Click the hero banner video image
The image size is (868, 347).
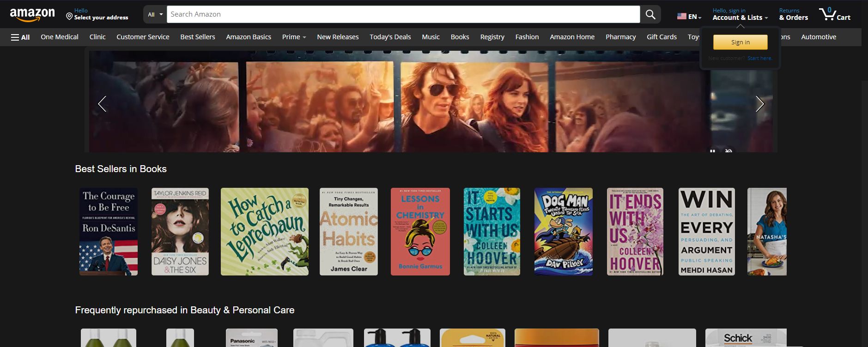431,102
